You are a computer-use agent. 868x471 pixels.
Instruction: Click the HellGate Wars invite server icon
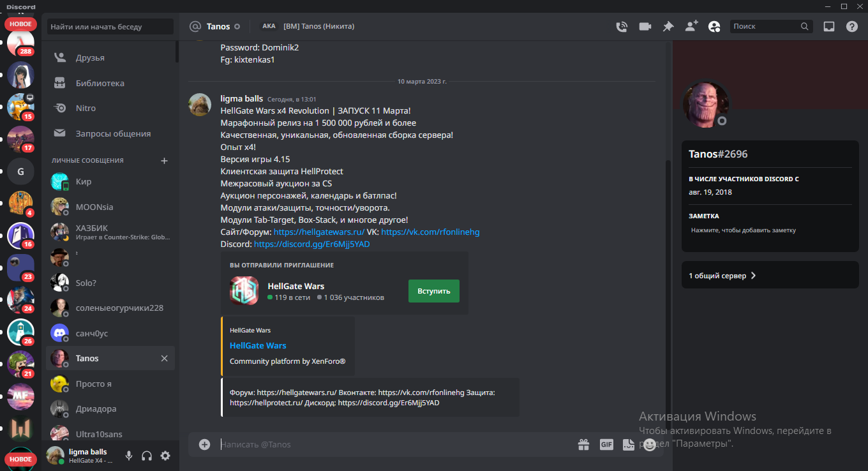[x=244, y=291]
